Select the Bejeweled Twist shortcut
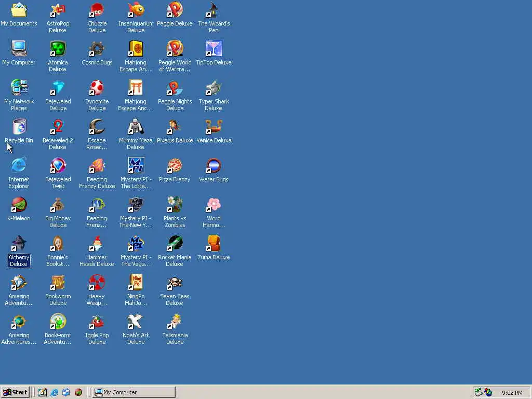The width and height of the screenshot is (532, 399). 58,166
